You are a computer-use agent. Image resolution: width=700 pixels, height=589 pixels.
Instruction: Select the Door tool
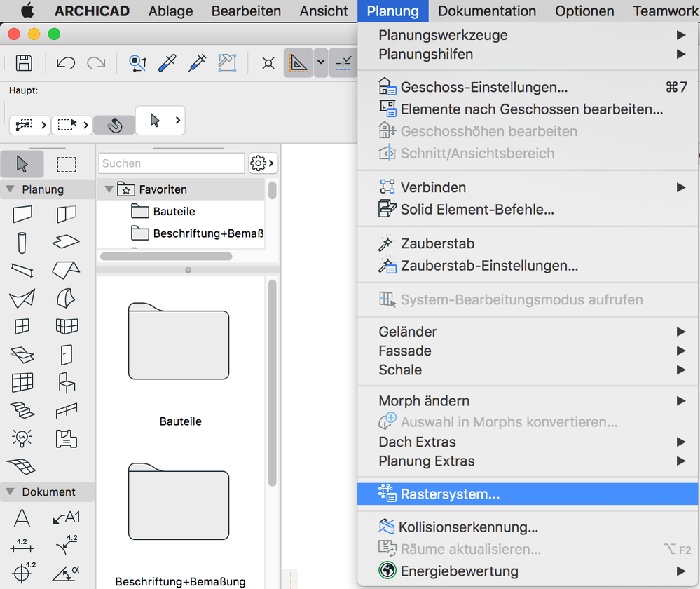(67, 355)
